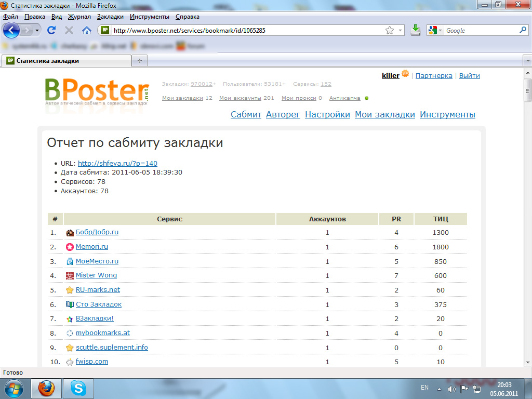Screen dimensions: 532x399
Task: Click the green Антикапча status indicator
Action: pos(366,98)
